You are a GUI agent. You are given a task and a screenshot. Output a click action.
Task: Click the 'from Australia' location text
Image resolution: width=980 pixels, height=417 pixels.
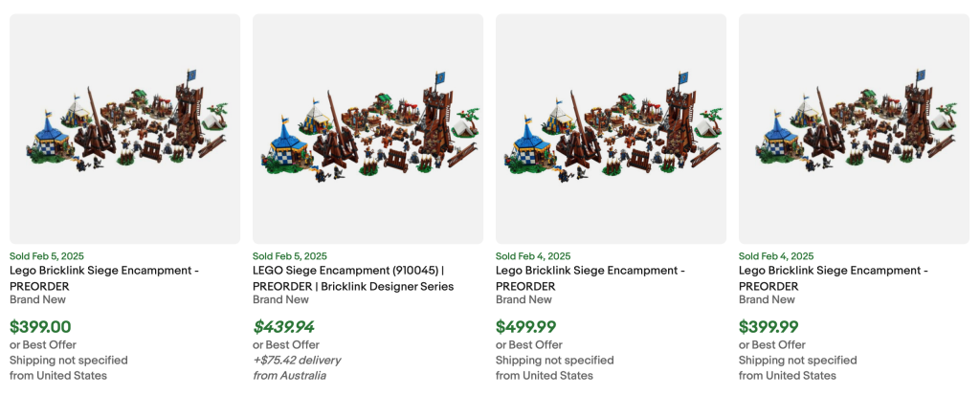pyautogui.click(x=289, y=376)
